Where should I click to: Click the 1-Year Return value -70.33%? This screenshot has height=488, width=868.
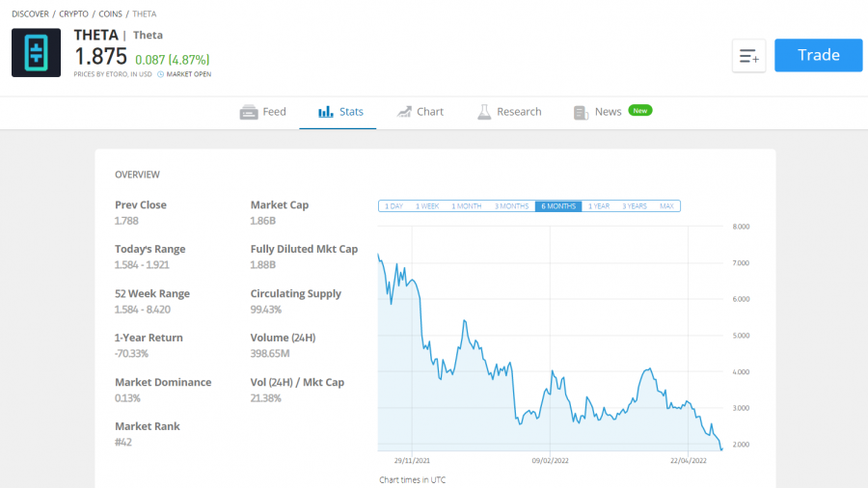pos(131,354)
